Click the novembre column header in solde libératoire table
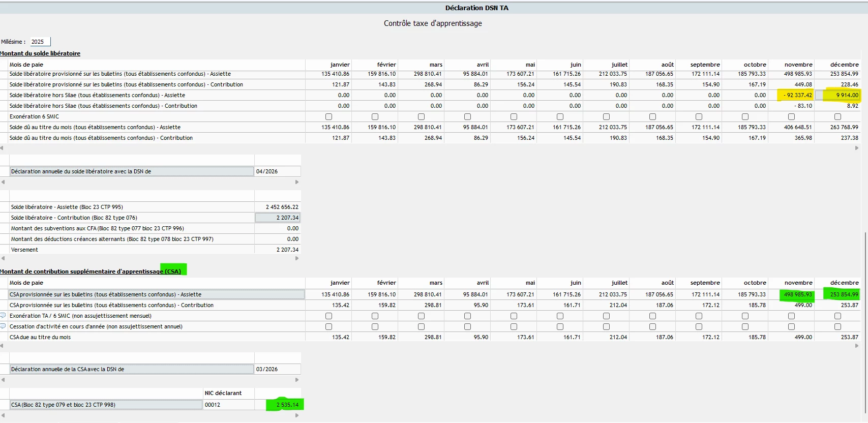Viewport: 868px width, 423px height. pos(792,65)
